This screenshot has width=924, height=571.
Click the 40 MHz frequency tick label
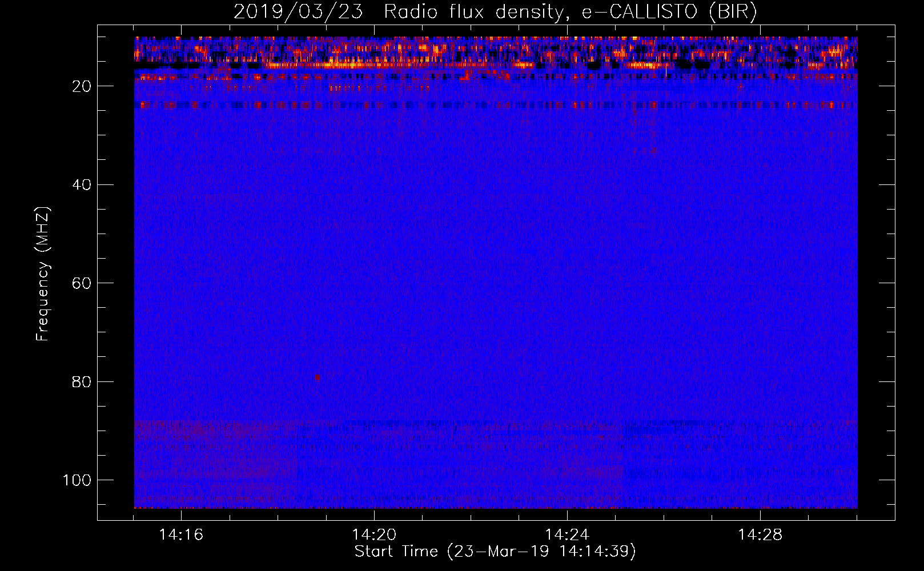pos(82,185)
